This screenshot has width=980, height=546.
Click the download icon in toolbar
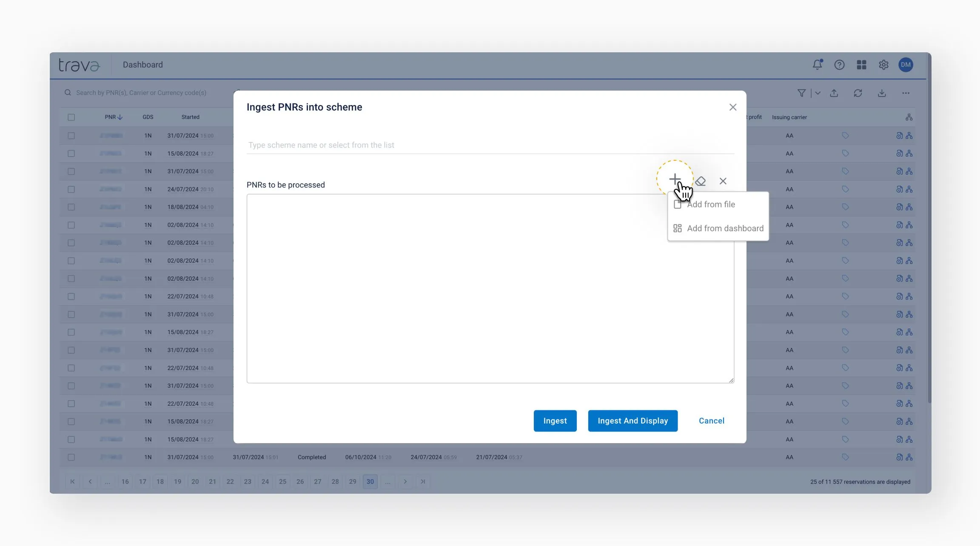(882, 93)
